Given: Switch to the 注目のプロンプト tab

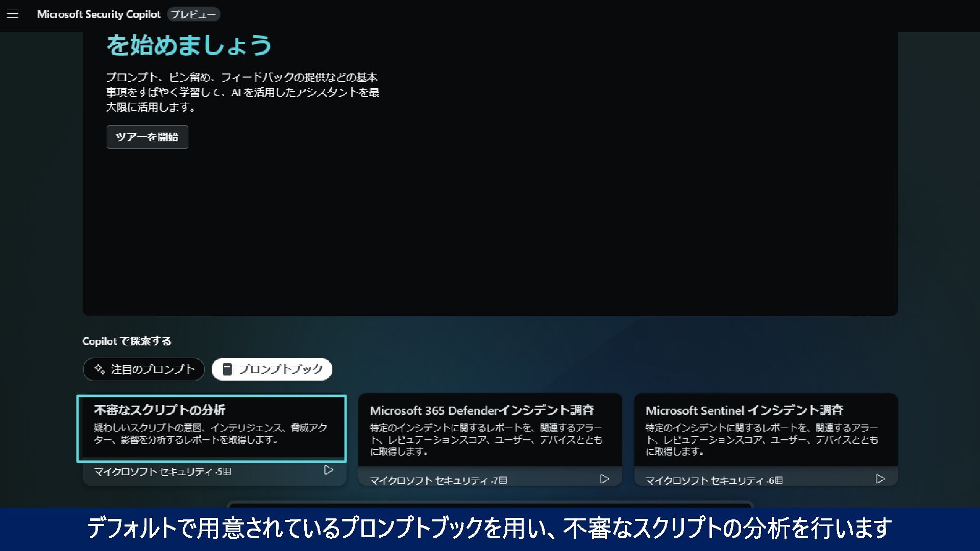Looking at the screenshot, I should pos(143,369).
